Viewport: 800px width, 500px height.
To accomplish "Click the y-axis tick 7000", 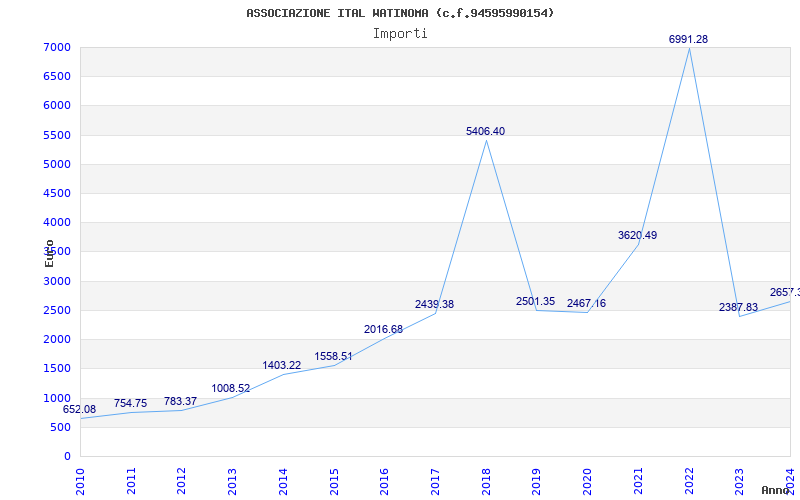I will (58, 47).
